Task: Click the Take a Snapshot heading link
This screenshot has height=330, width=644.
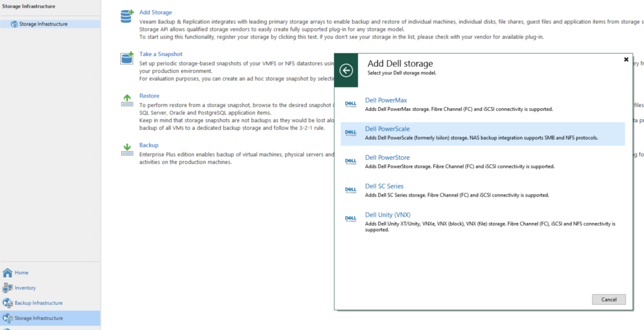Action: coord(160,54)
